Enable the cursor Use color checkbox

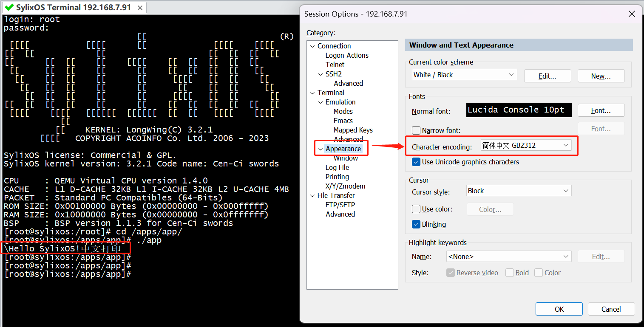point(416,209)
